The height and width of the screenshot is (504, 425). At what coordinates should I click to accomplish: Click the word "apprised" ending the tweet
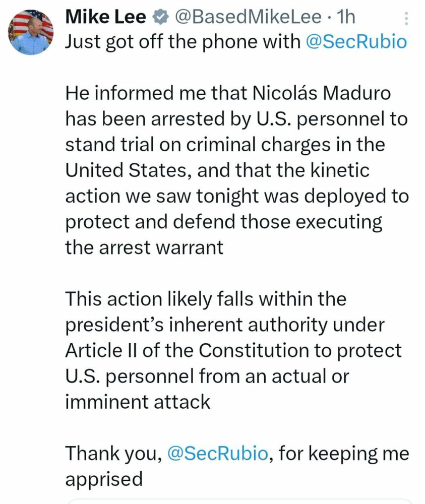tap(104, 479)
